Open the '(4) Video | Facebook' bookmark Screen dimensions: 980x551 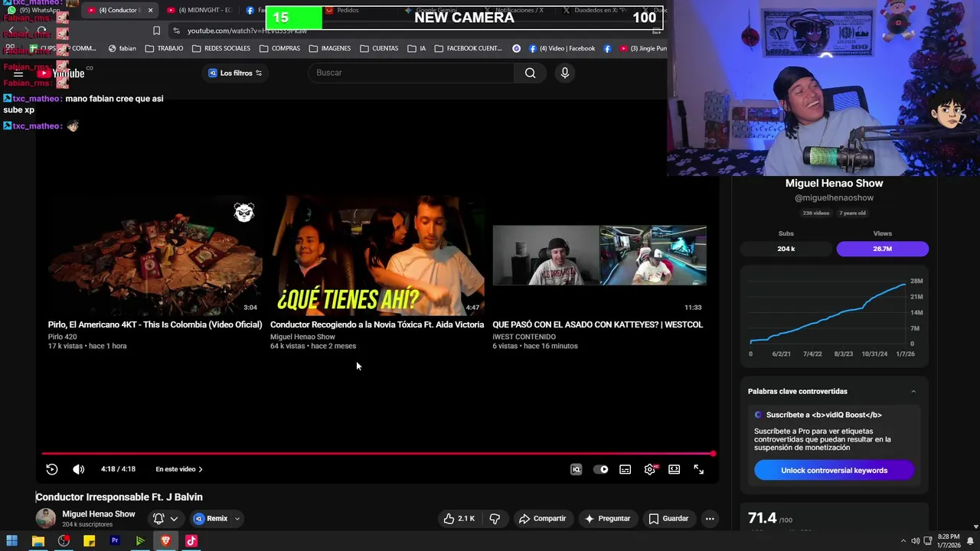561,48
